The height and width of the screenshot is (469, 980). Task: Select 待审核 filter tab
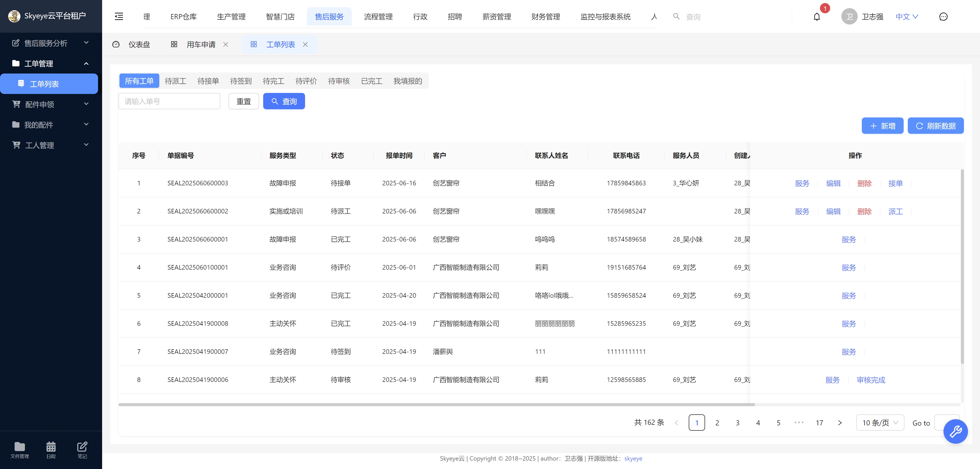coord(339,81)
